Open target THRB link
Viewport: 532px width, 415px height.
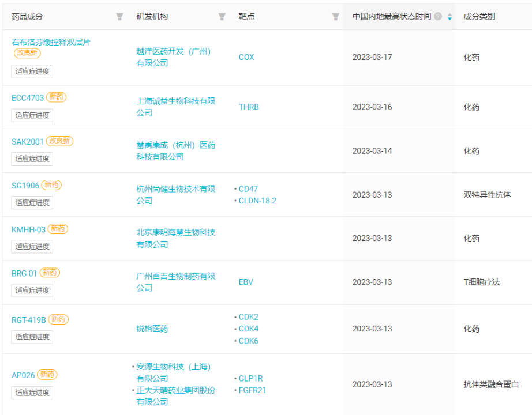tap(249, 107)
